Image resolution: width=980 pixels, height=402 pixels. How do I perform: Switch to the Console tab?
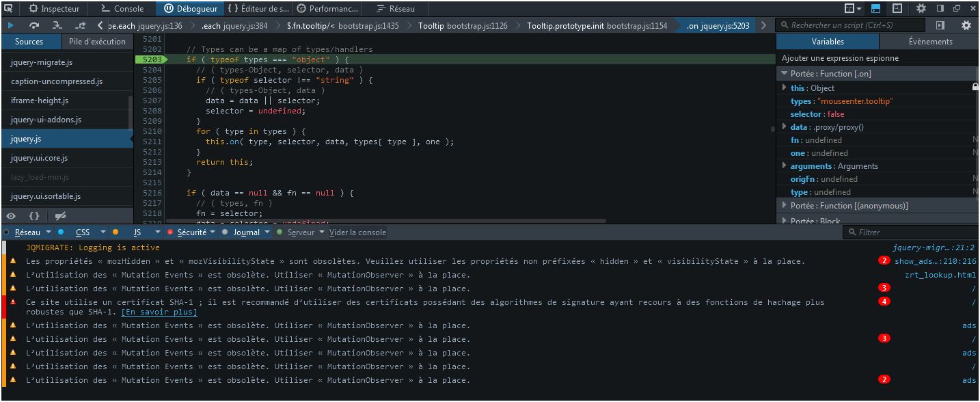pos(122,8)
